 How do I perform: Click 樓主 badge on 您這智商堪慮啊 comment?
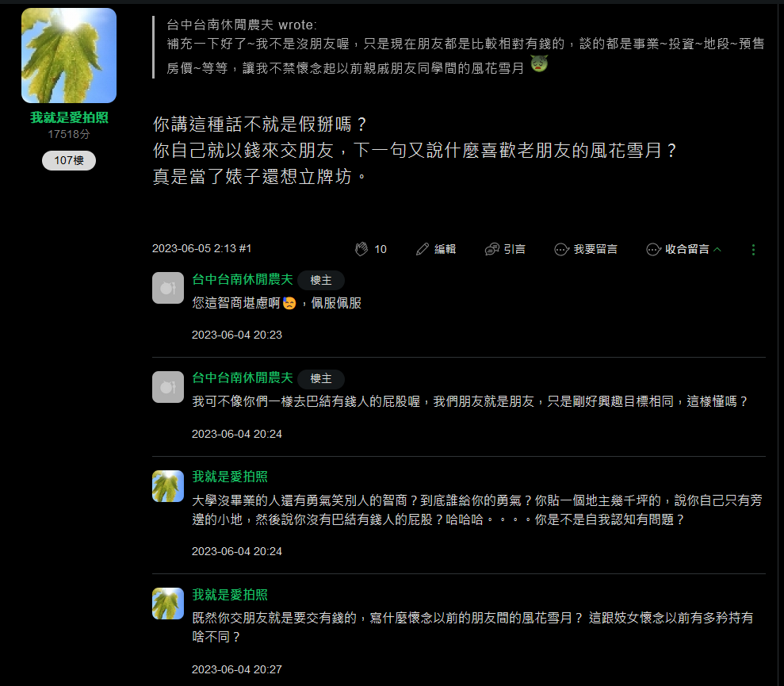(321, 280)
